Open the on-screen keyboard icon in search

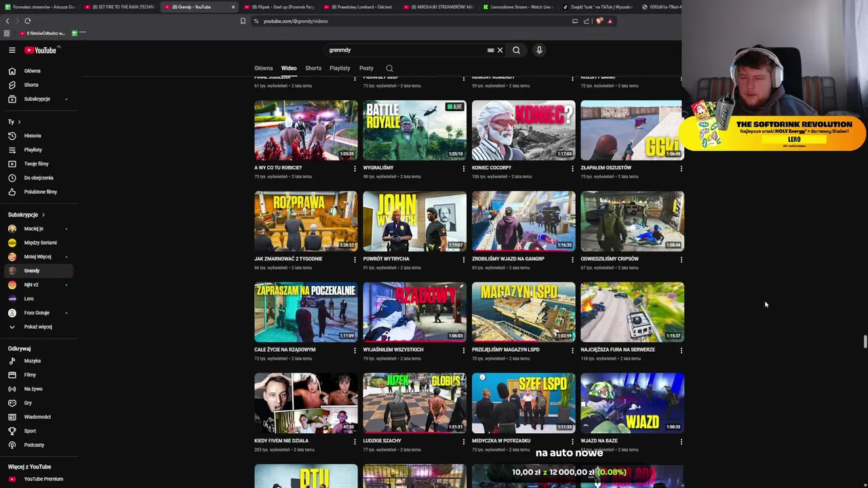click(490, 50)
